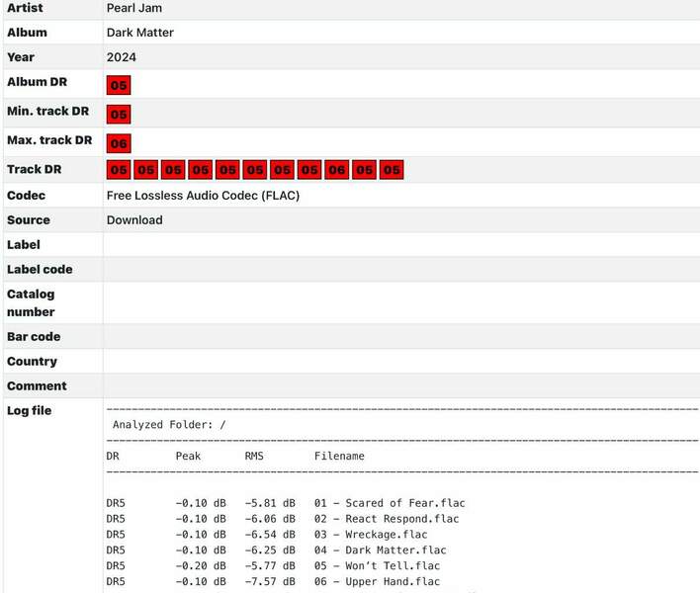Click the Filename column header in log
The width and height of the screenshot is (700, 593).
pyautogui.click(x=339, y=456)
